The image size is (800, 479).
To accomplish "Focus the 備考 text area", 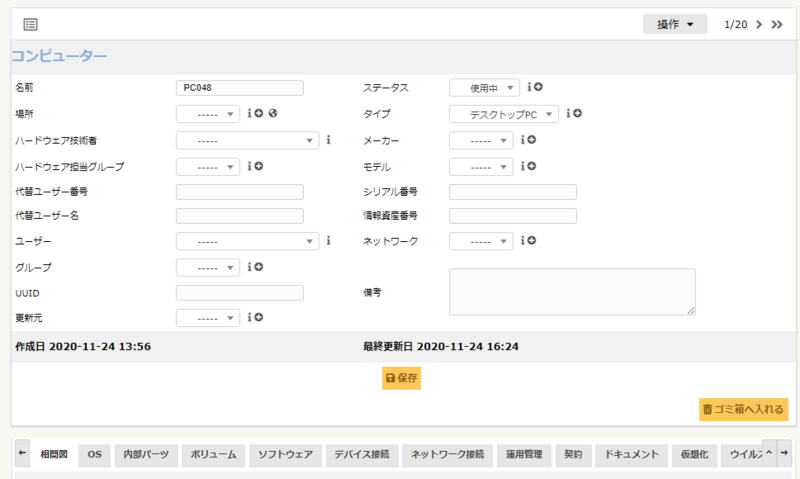I will pyautogui.click(x=572, y=292).
